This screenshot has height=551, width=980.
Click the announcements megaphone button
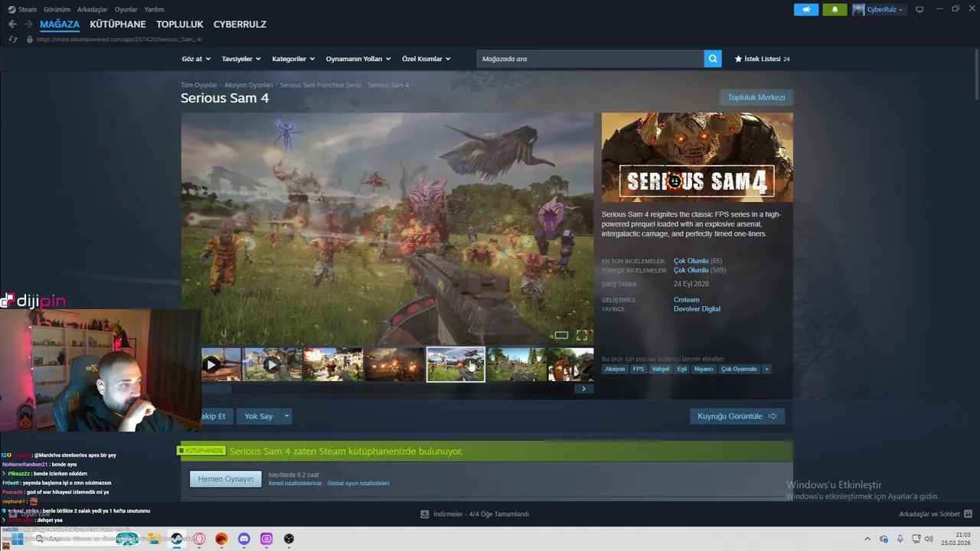click(x=806, y=9)
